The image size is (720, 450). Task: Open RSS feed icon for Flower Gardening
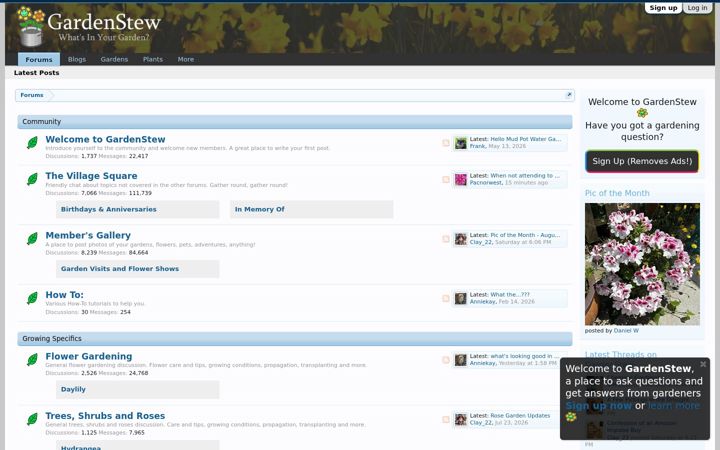(x=445, y=360)
